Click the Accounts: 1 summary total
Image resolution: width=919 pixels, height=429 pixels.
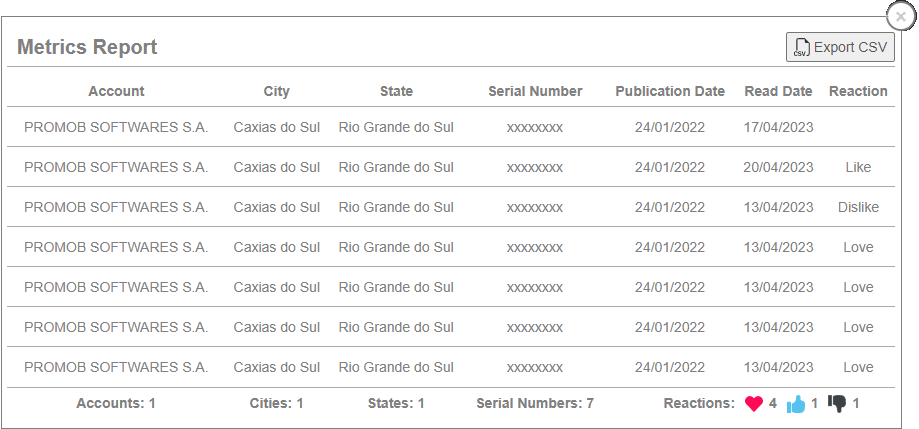click(116, 404)
